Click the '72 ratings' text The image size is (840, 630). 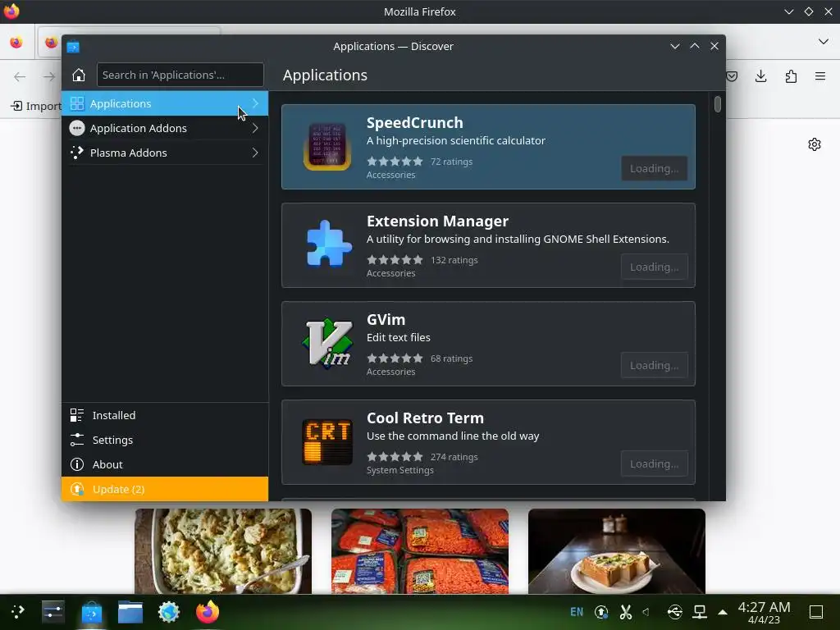(x=452, y=162)
